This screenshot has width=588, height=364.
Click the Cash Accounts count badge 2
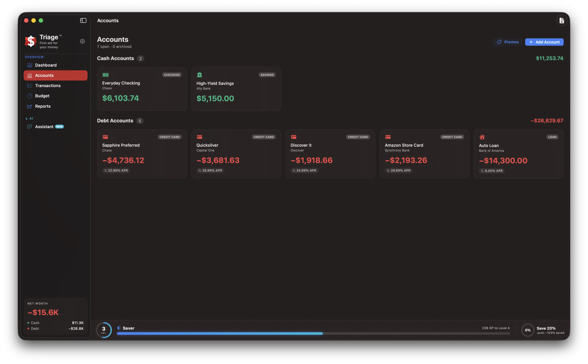(x=140, y=58)
